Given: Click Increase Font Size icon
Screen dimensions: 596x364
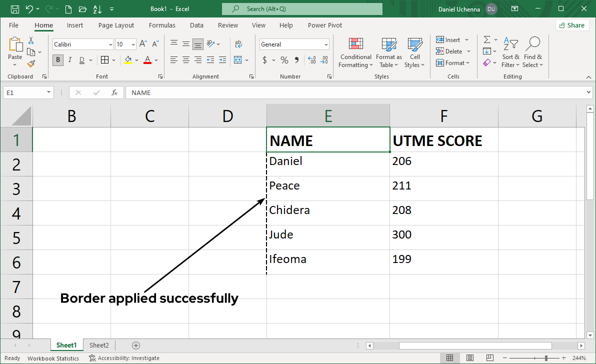Looking at the screenshot, I should [143, 44].
